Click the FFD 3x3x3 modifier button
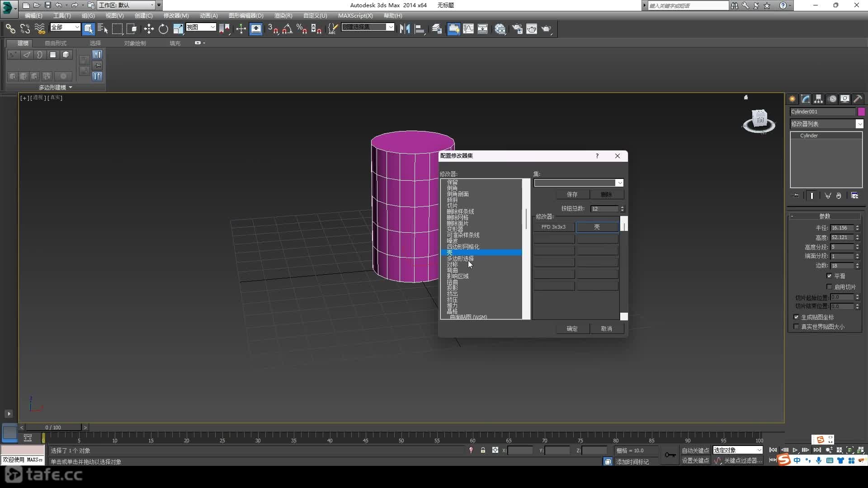The width and height of the screenshot is (868, 488). click(553, 227)
